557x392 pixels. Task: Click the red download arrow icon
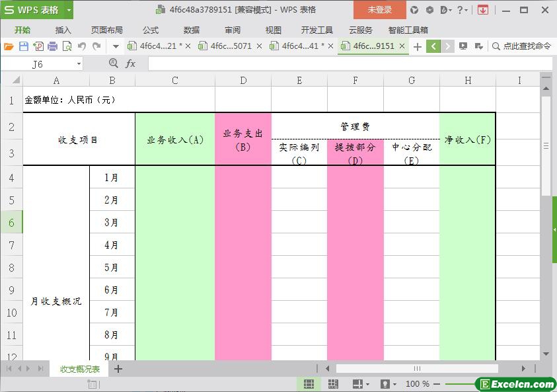(x=483, y=10)
